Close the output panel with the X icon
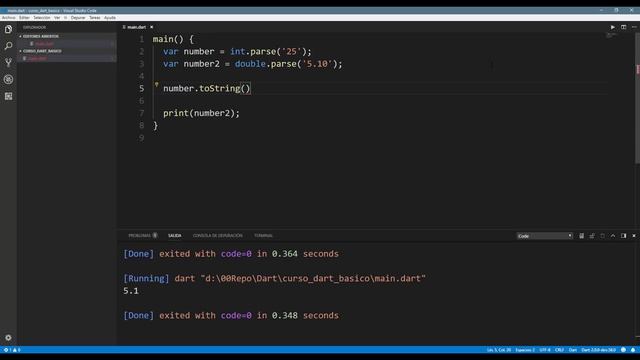 (x=634, y=236)
